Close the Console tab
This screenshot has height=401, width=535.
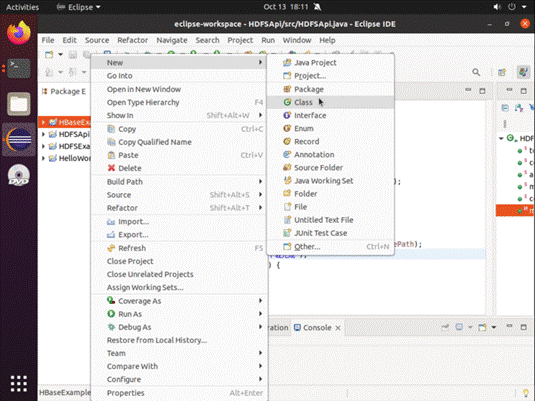[338, 328]
